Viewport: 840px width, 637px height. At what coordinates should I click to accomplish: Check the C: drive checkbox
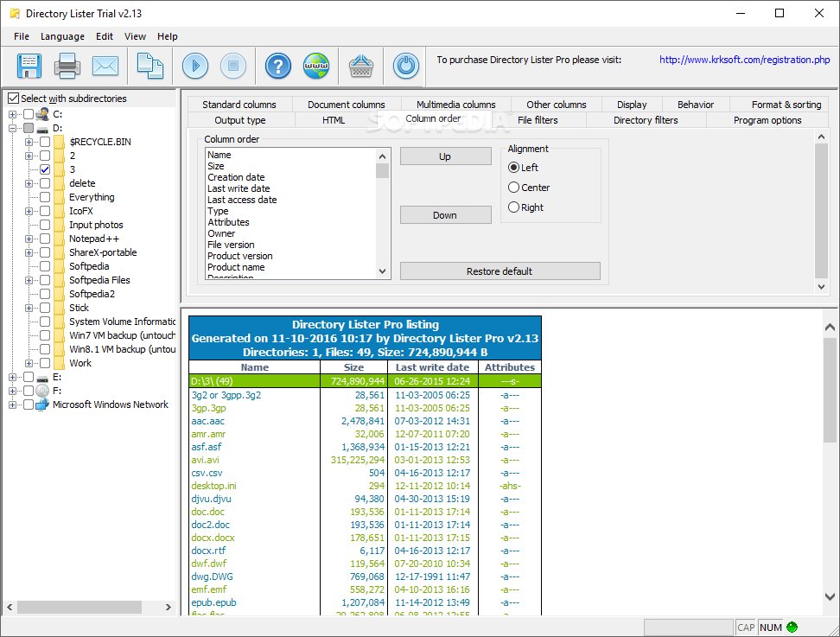pyautogui.click(x=29, y=114)
